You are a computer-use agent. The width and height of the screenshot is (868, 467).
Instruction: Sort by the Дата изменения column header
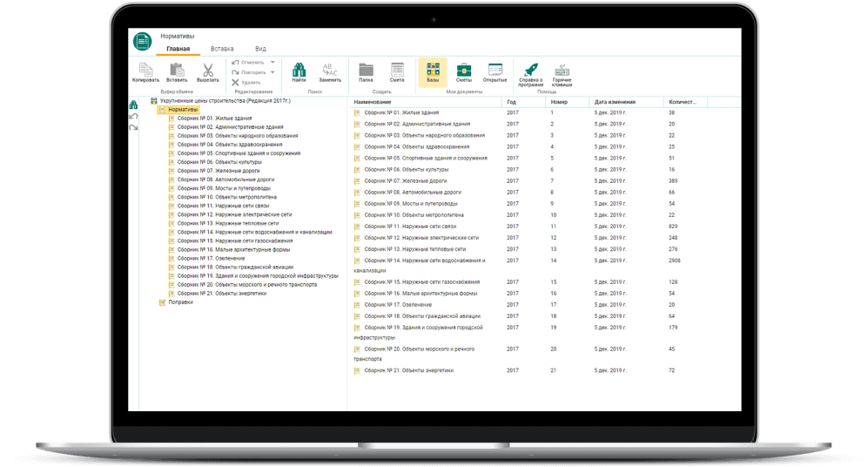(615, 102)
